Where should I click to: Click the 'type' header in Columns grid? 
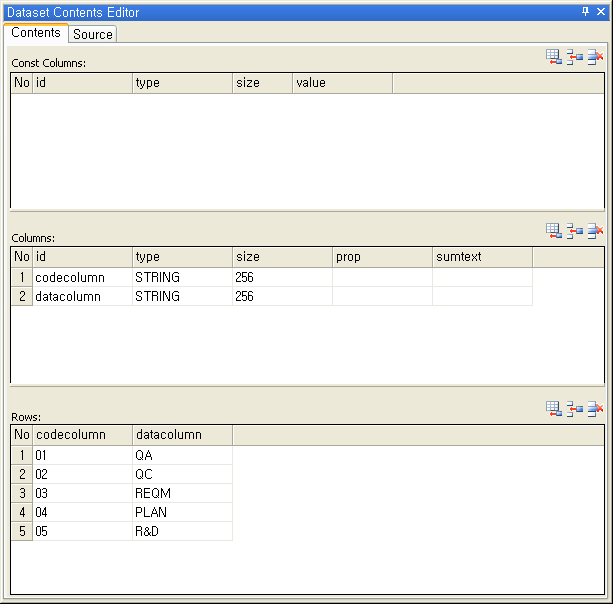(183, 257)
